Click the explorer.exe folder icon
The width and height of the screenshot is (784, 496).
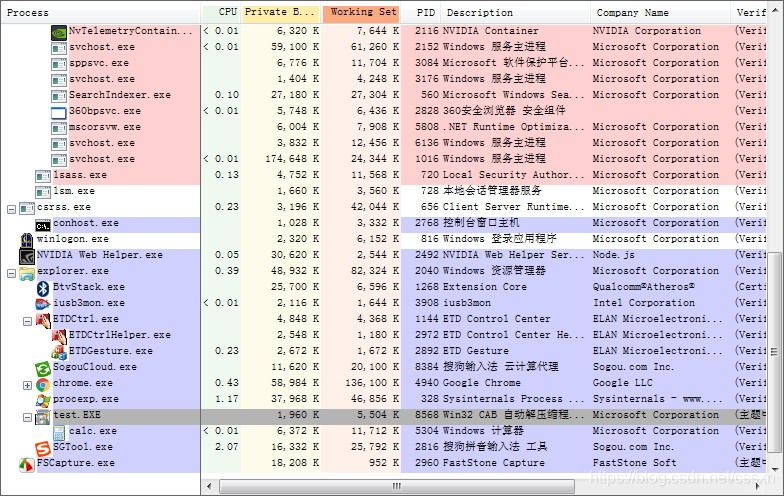tap(27, 274)
